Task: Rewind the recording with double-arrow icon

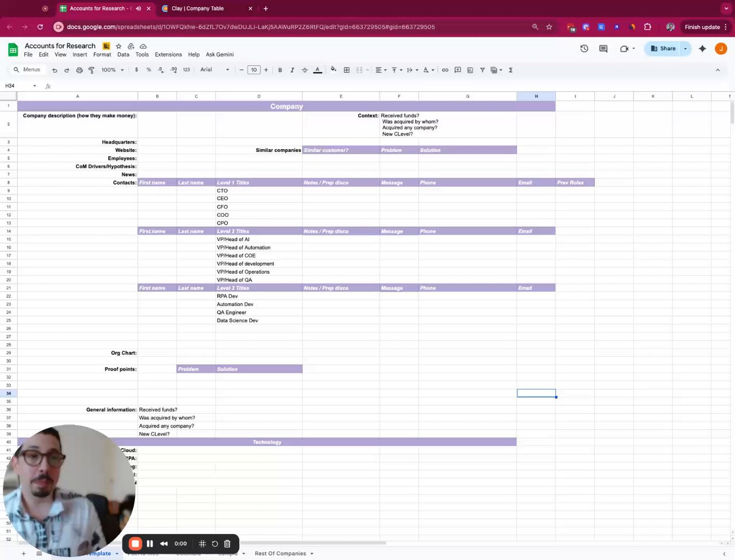Action: (x=164, y=543)
